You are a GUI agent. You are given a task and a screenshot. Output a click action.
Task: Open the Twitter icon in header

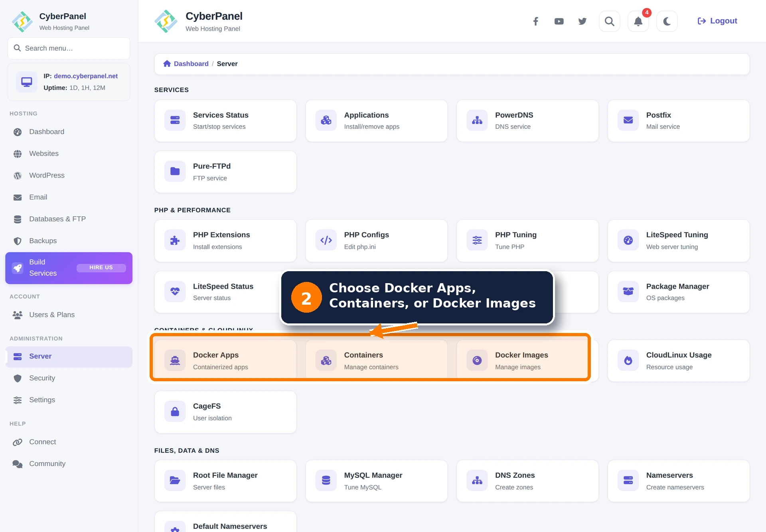click(582, 21)
